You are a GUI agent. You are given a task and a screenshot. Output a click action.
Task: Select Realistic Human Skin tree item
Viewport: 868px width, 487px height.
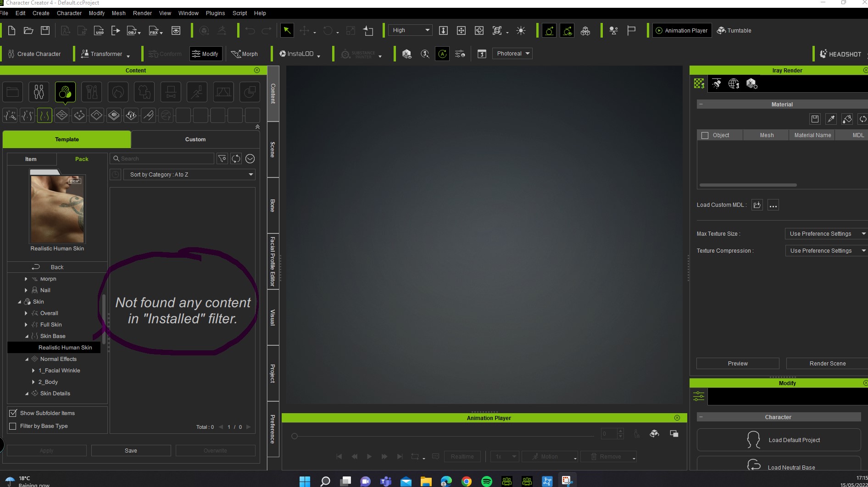click(x=65, y=348)
